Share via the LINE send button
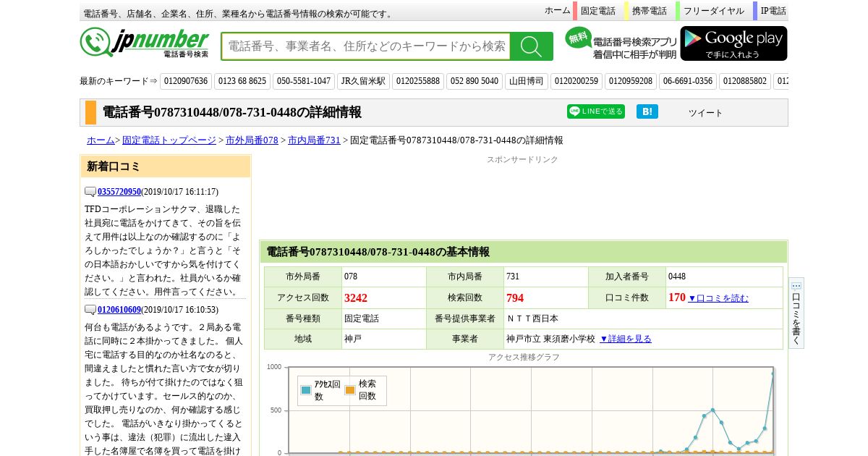The image size is (868, 456). 595,111
